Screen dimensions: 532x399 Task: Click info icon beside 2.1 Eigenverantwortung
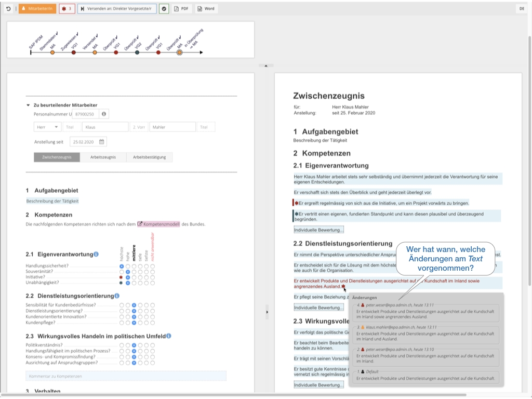coord(96,254)
